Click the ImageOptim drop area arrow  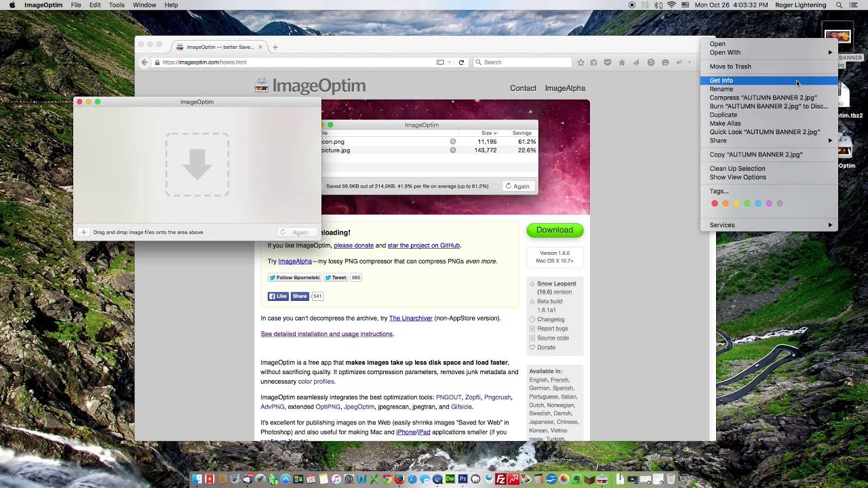point(197,165)
